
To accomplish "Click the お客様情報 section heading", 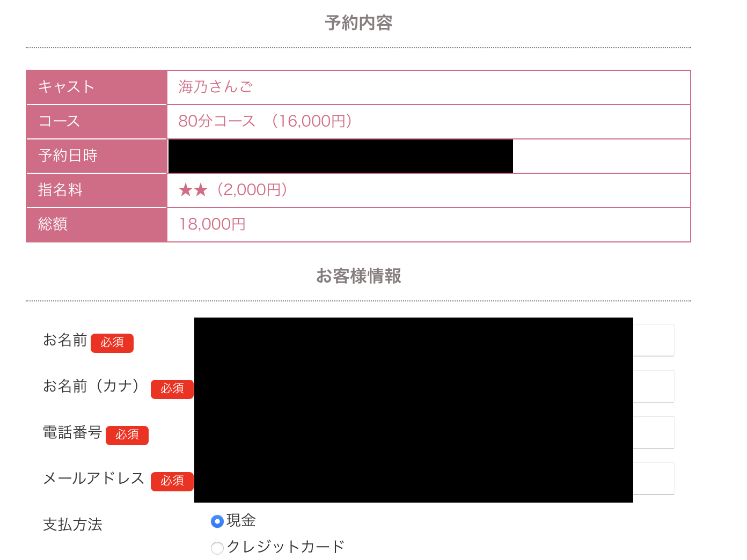I will pos(358,276).
